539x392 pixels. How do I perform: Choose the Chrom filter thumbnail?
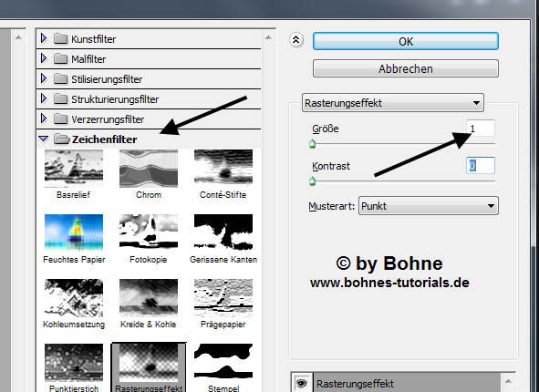[149, 169]
